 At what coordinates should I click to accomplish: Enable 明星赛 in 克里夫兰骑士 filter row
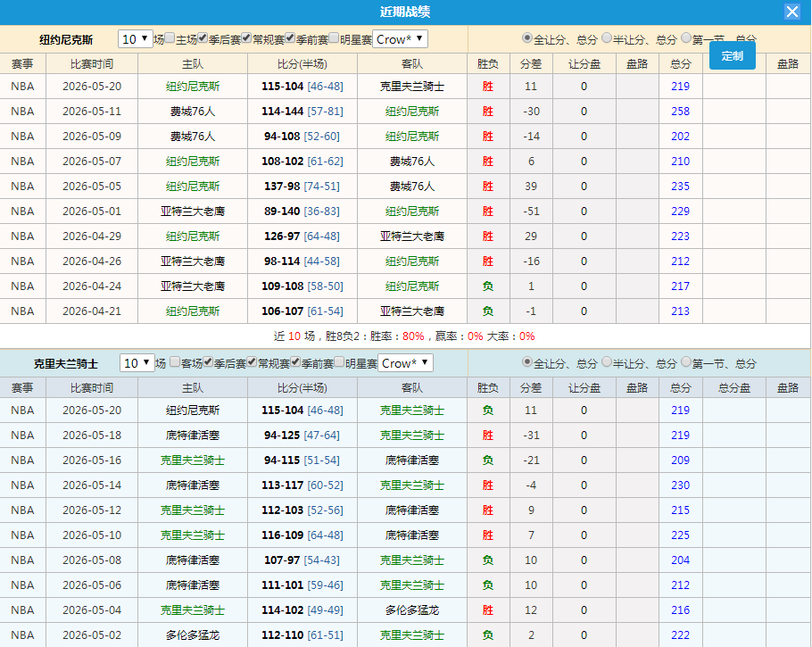pos(339,361)
